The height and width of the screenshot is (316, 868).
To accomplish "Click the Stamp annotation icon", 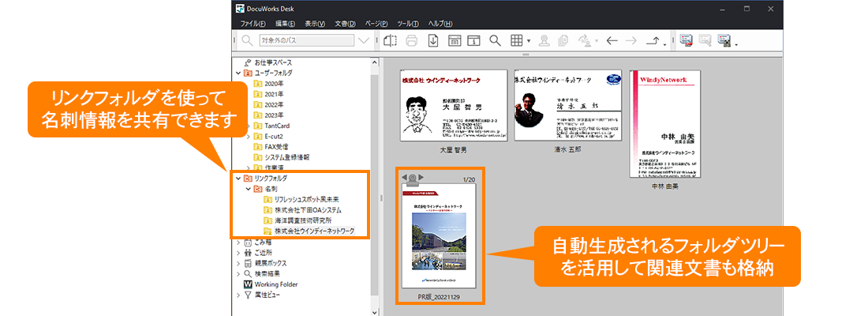I will pyautogui.click(x=545, y=40).
